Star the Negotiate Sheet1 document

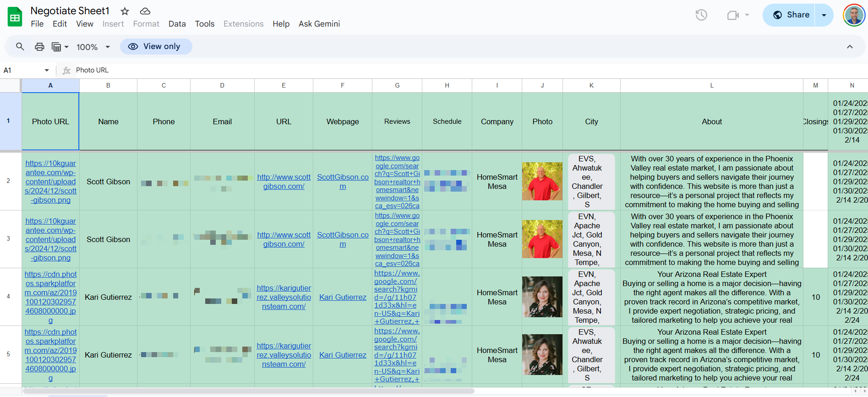point(125,11)
